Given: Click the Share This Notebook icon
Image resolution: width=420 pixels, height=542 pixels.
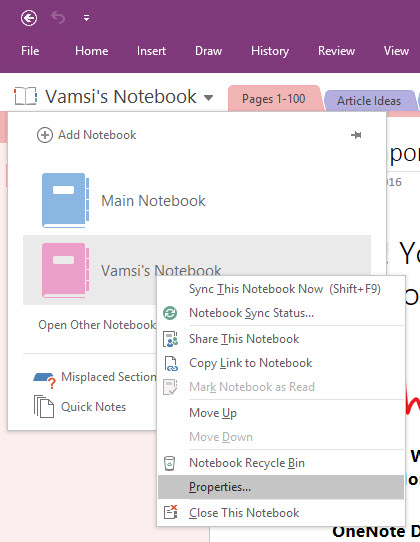Looking at the screenshot, I should (x=170, y=339).
